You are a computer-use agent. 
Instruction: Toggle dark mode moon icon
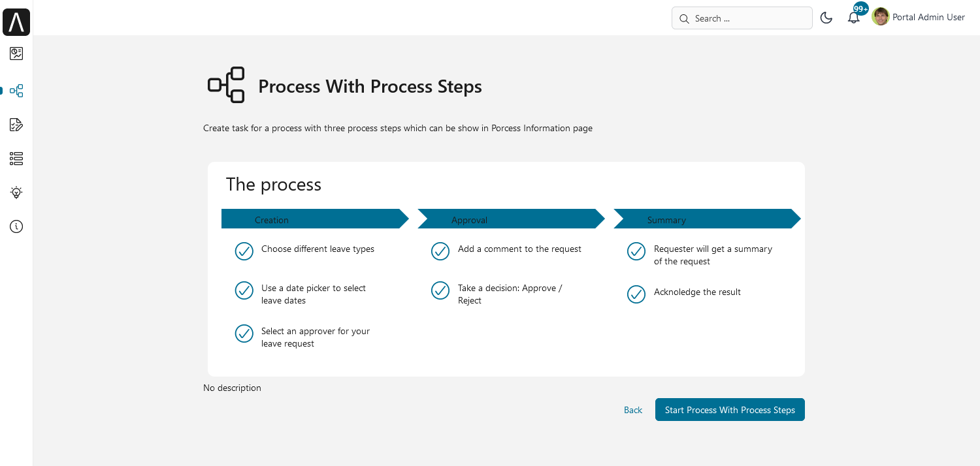826,18
